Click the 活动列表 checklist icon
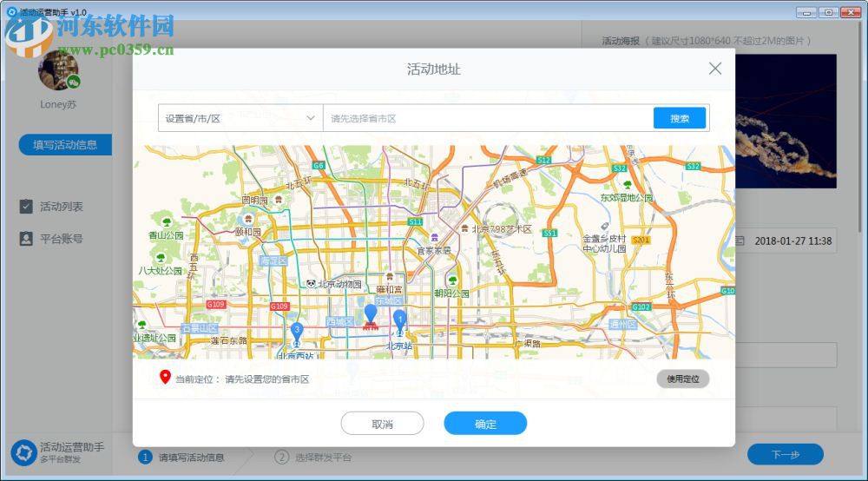The height and width of the screenshot is (481, 868). [x=26, y=207]
